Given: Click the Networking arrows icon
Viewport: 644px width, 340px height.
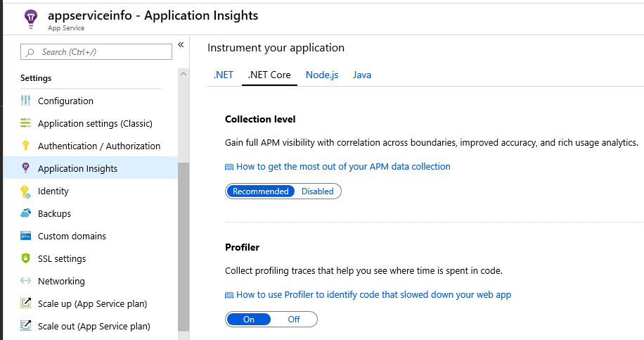Looking at the screenshot, I should pyautogui.click(x=25, y=281).
